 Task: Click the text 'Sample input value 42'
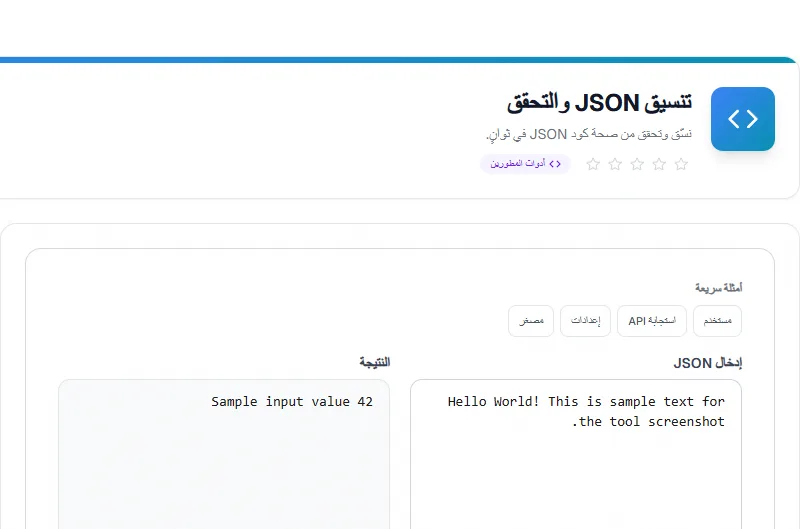[x=292, y=401]
